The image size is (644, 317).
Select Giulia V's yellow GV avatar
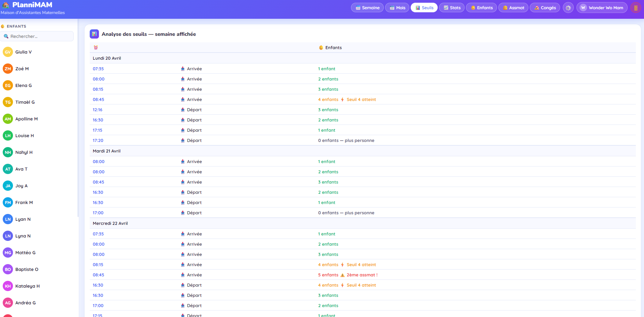(8, 52)
